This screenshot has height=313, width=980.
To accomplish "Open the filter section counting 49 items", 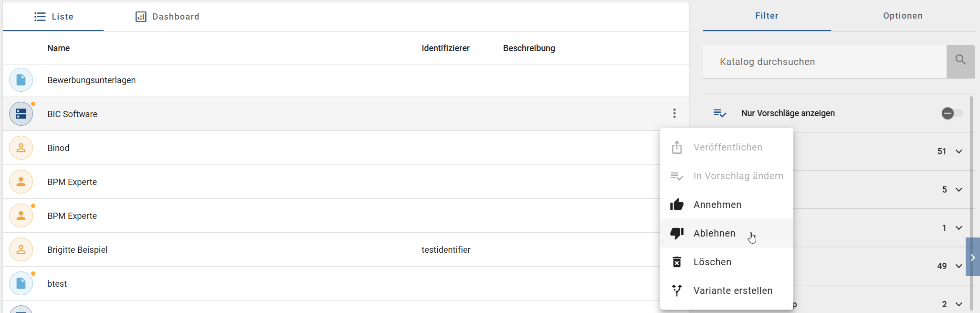I will (x=959, y=266).
